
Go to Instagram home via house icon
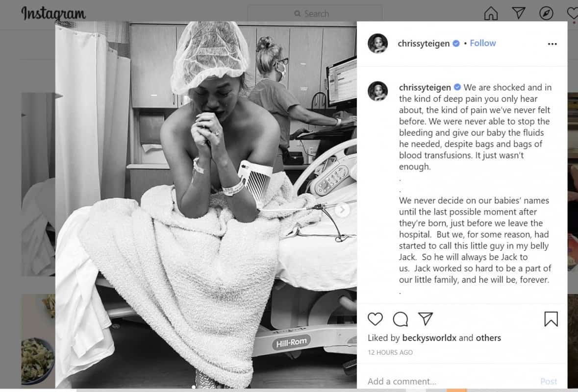[x=491, y=13]
